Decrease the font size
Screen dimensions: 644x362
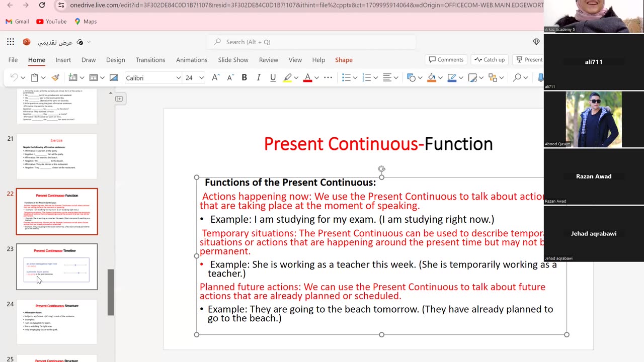[x=230, y=77]
